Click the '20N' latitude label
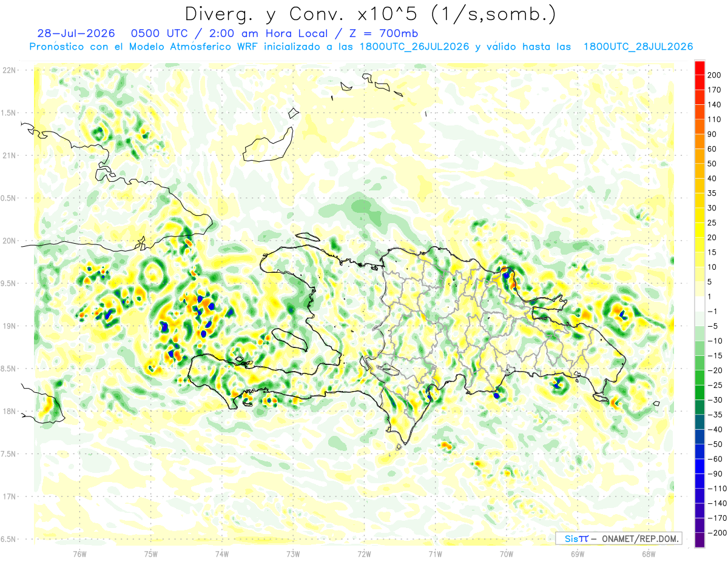728x562 pixels. click(9, 241)
